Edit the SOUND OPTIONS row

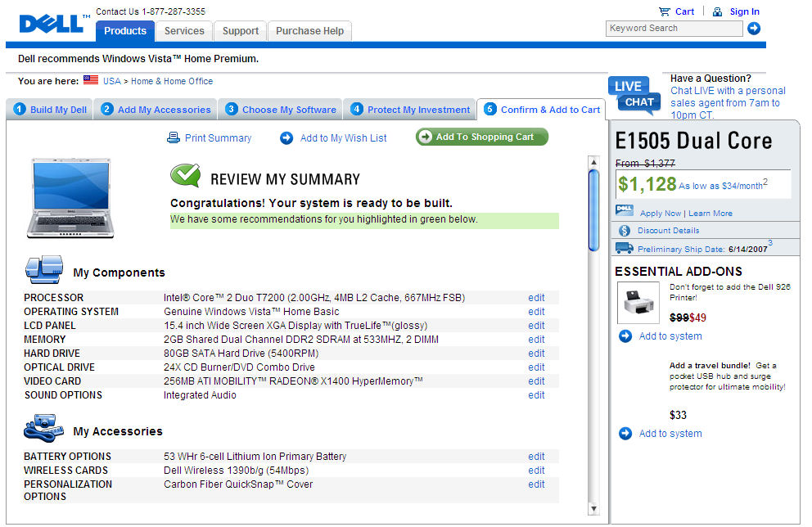tap(536, 395)
